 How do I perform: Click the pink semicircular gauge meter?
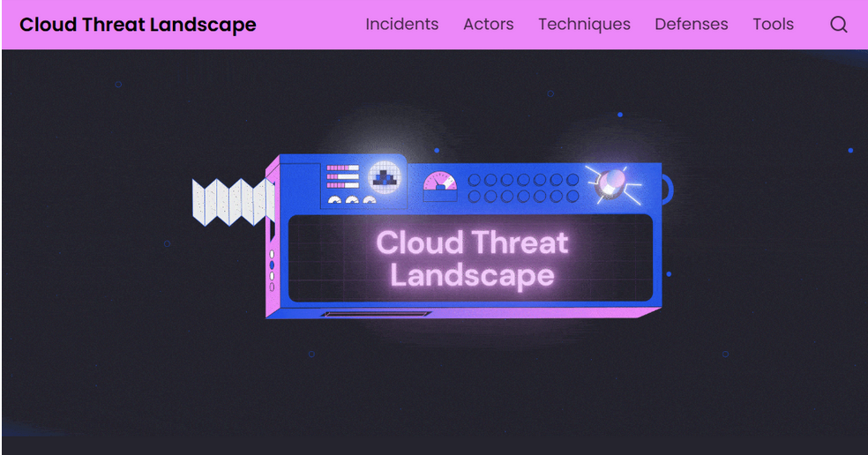tap(440, 183)
